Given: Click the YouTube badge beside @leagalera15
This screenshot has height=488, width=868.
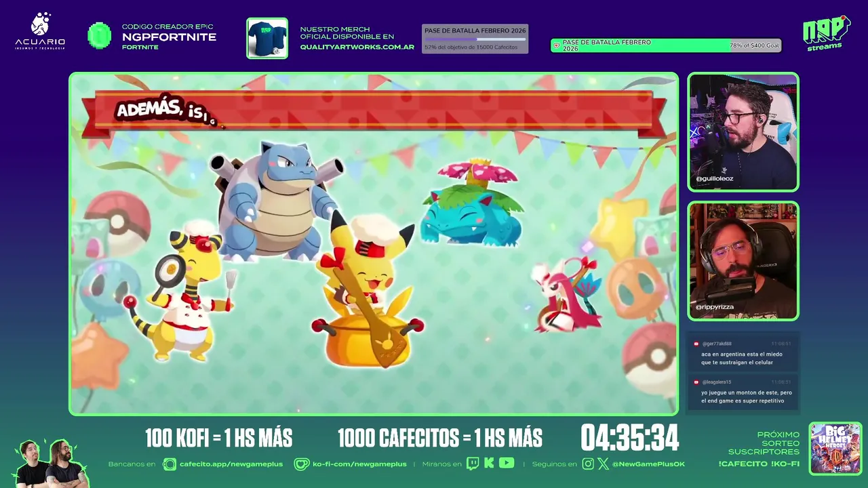Looking at the screenshot, I should 696,382.
